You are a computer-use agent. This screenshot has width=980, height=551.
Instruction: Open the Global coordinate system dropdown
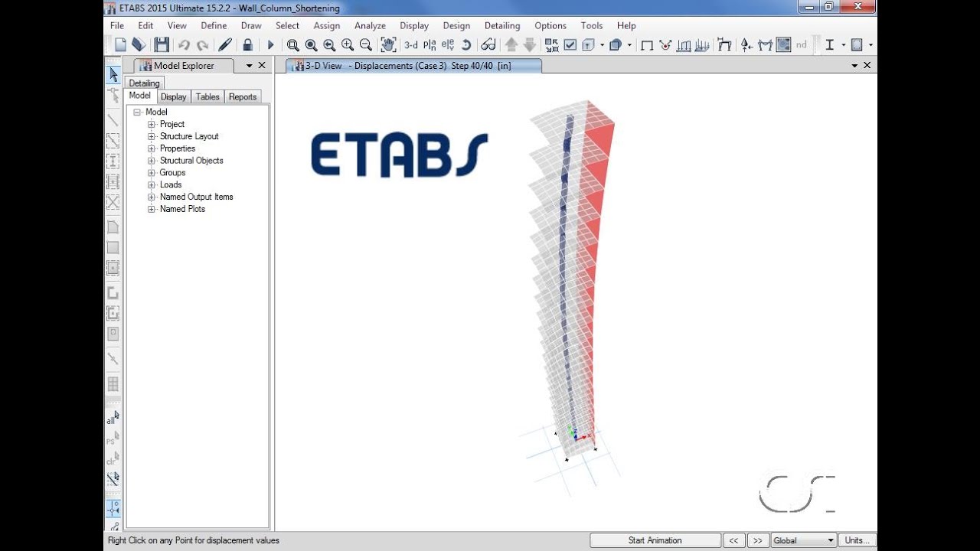(804, 540)
